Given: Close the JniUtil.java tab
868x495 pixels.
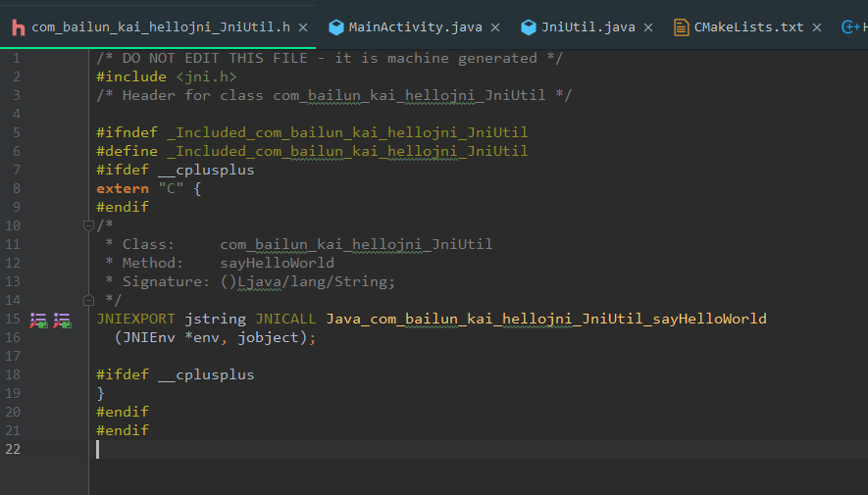Looking at the screenshot, I should (648, 27).
